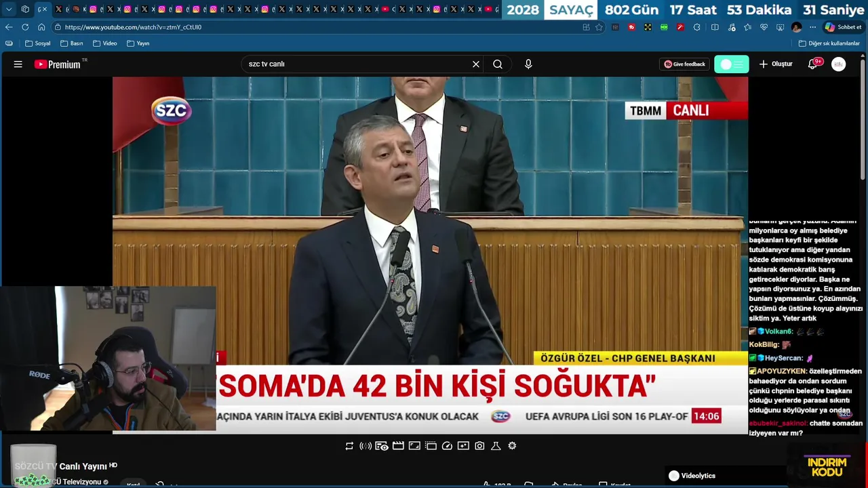Click the Videolytics panel label
This screenshot has height=488, width=868.
coord(698,476)
